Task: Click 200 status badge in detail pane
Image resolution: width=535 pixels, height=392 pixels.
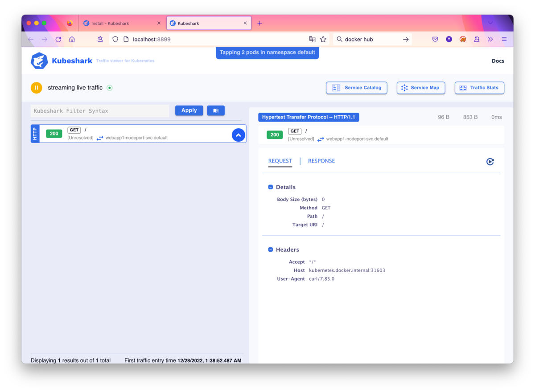Action: [x=275, y=135]
